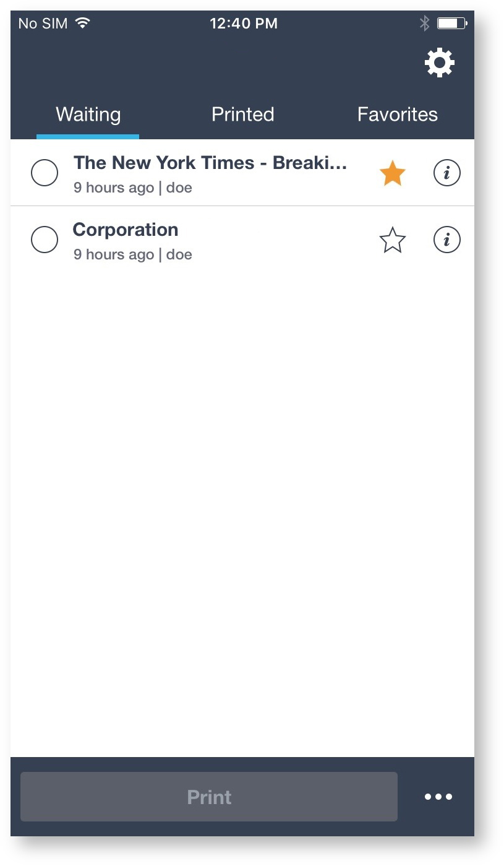Tap the Corporation job timestamp line
This screenshot has width=504, height=866.
coord(132,254)
